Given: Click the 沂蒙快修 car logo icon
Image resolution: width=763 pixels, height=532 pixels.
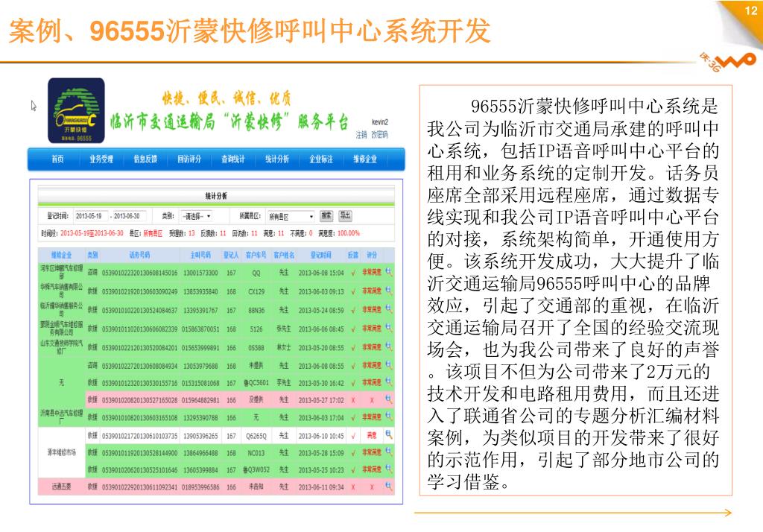Looking at the screenshot, I should coord(76,110).
